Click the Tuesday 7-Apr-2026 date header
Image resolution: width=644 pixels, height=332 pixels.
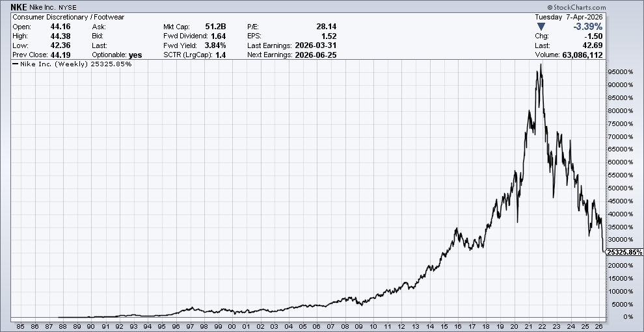point(569,17)
